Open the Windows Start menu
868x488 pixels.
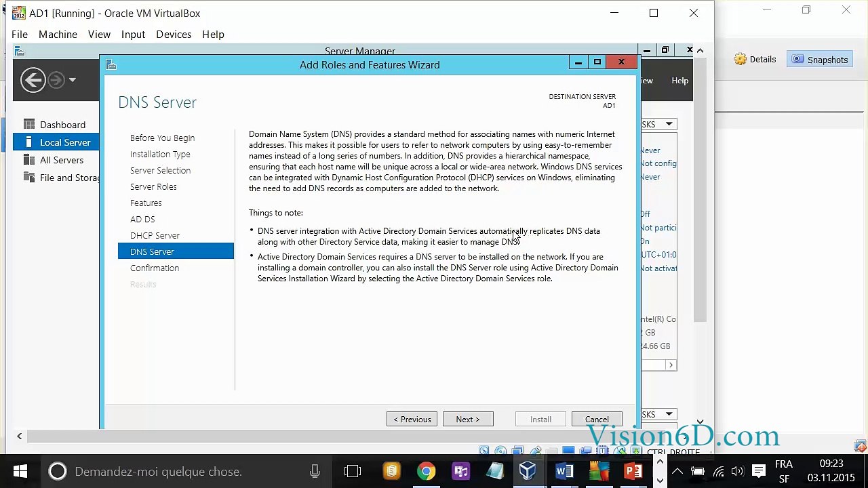tap(20, 472)
